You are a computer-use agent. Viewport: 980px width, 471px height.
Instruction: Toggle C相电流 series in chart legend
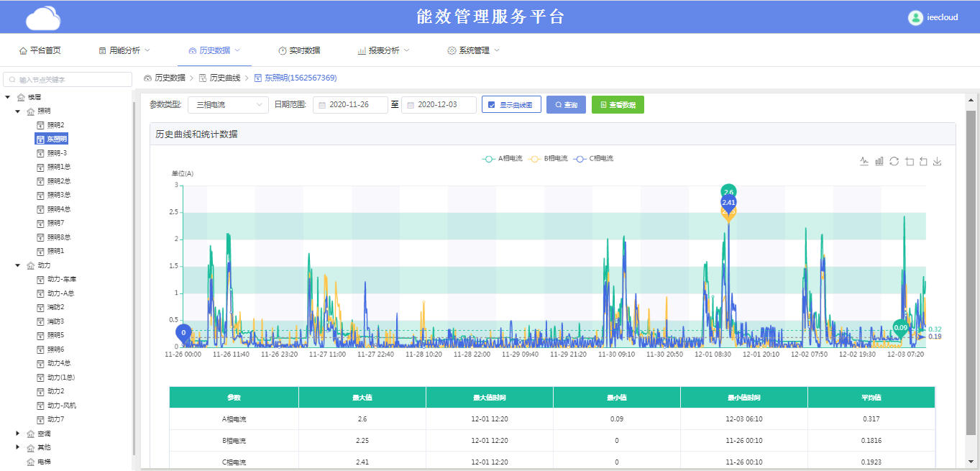click(594, 158)
